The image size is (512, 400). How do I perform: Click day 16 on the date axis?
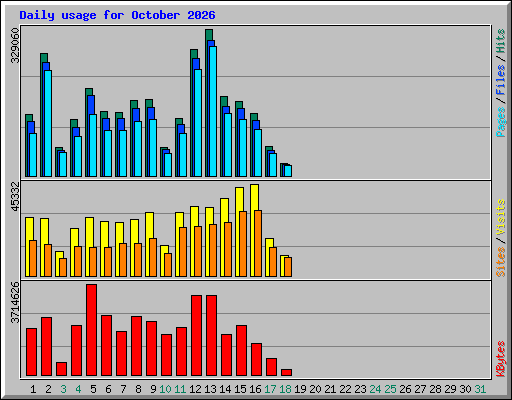point(255,389)
